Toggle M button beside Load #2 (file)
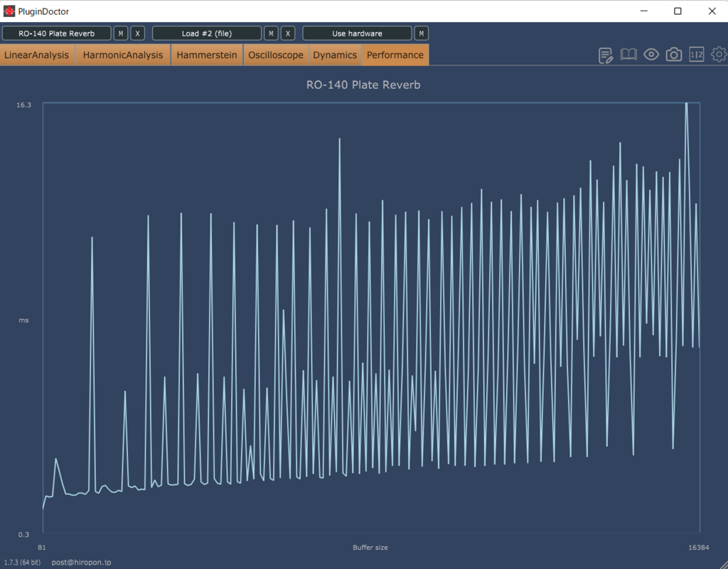 271,33
